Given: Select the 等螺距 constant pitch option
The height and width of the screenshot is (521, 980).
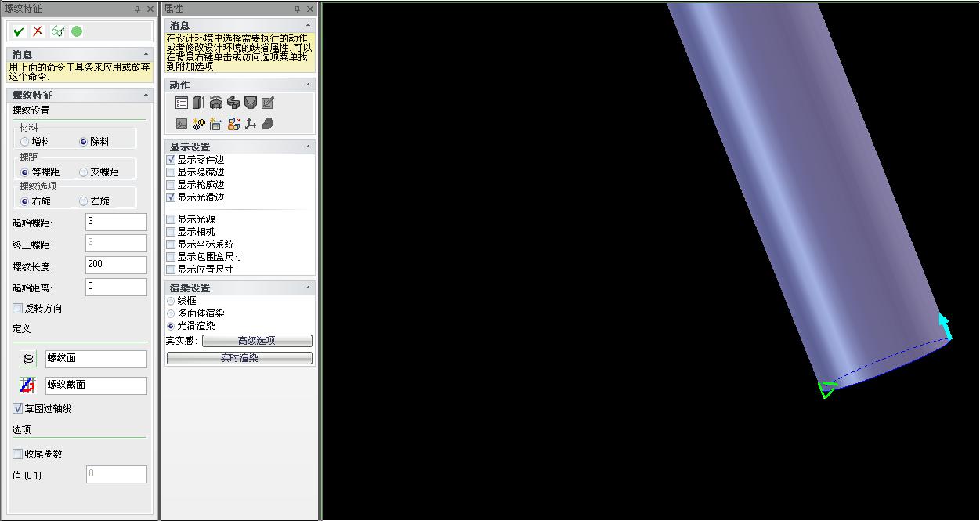Looking at the screenshot, I should point(25,172).
